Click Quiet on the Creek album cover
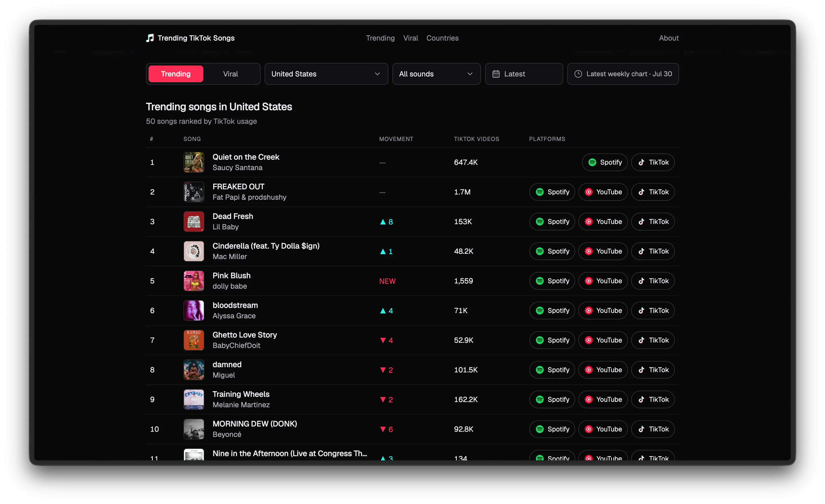 coord(194,162)
